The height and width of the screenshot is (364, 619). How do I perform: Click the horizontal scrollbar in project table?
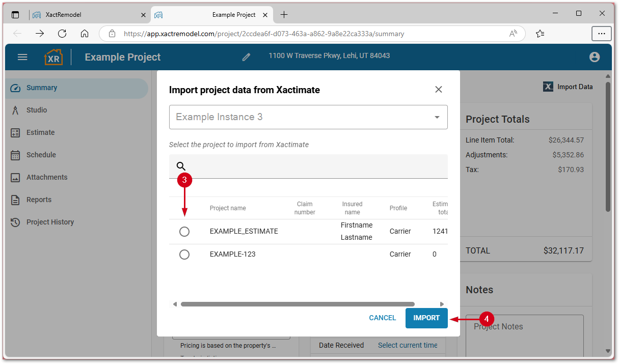point(298,304)
